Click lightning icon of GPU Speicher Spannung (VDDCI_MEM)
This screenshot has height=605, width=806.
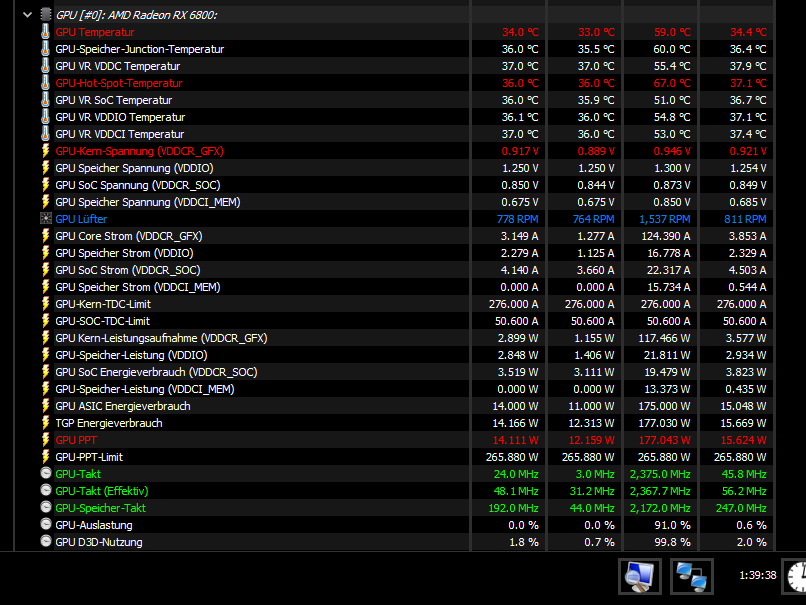pyautogui.click(x=45, y=201)
